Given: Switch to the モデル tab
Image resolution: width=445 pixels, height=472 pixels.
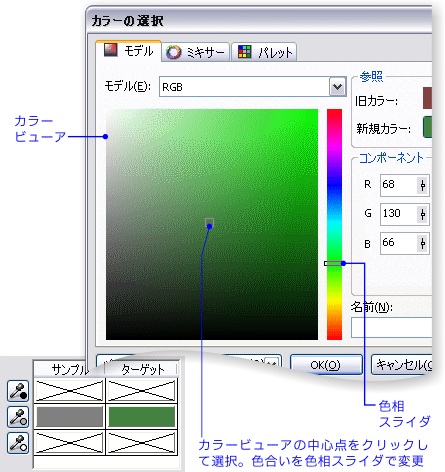Looking at the screenshot, I should [129, 51].
